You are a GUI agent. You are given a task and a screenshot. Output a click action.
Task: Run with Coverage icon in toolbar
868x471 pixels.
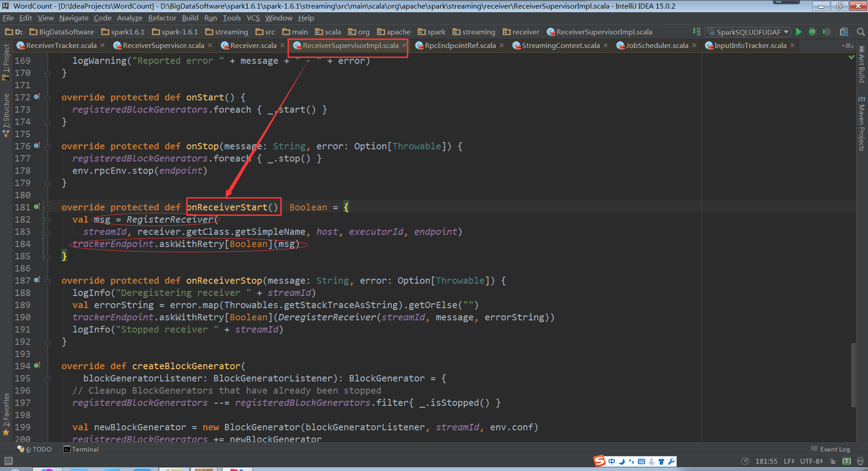pyautogui.click(x=826, y=32)
